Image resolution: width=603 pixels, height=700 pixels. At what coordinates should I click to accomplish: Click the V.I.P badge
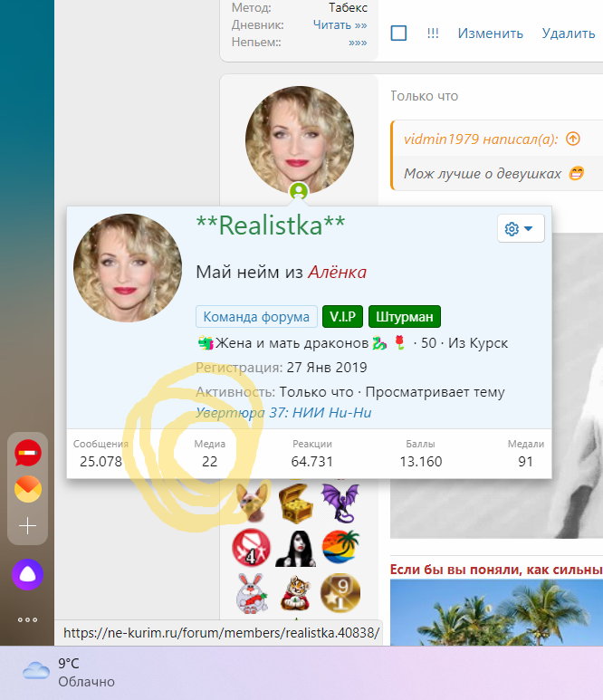pos(342,317)
